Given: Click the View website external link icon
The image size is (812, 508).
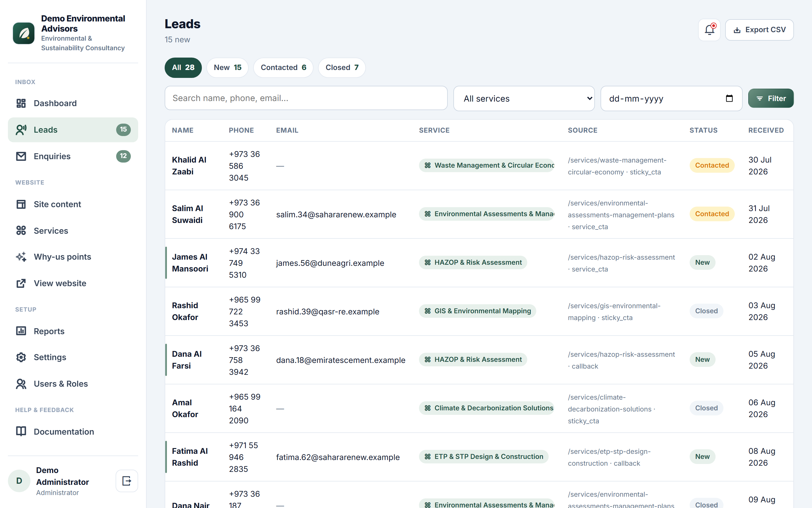Looking at the screenshot, I should click(21, 283).
